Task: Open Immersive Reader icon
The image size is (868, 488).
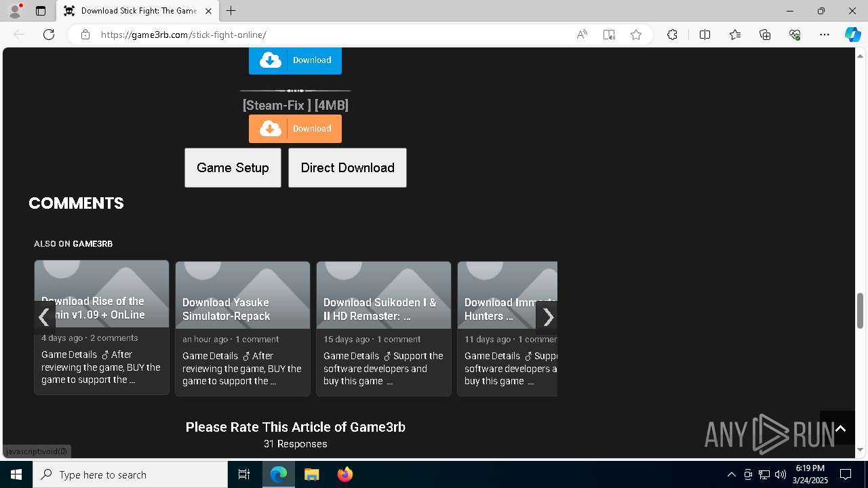Action: (x=609, y=35)
